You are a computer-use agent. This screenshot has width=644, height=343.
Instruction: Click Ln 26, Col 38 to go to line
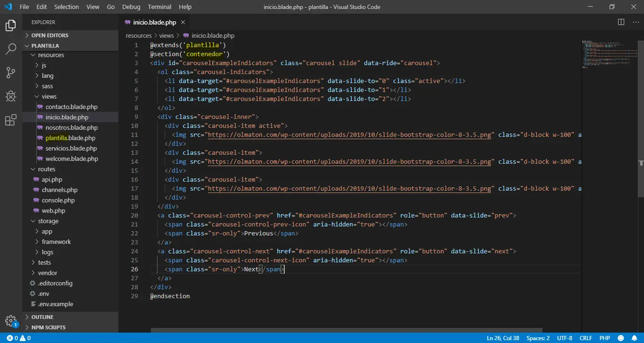click(503, 338)
